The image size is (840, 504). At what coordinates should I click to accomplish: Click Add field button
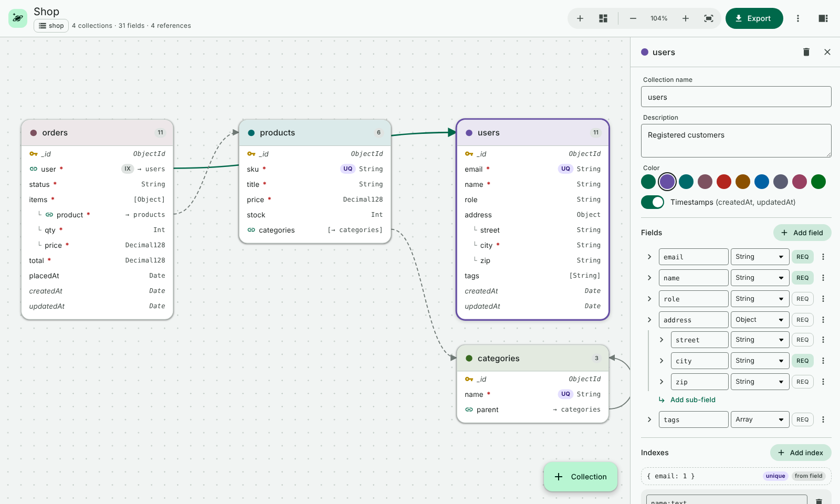(x=802, y=233)
